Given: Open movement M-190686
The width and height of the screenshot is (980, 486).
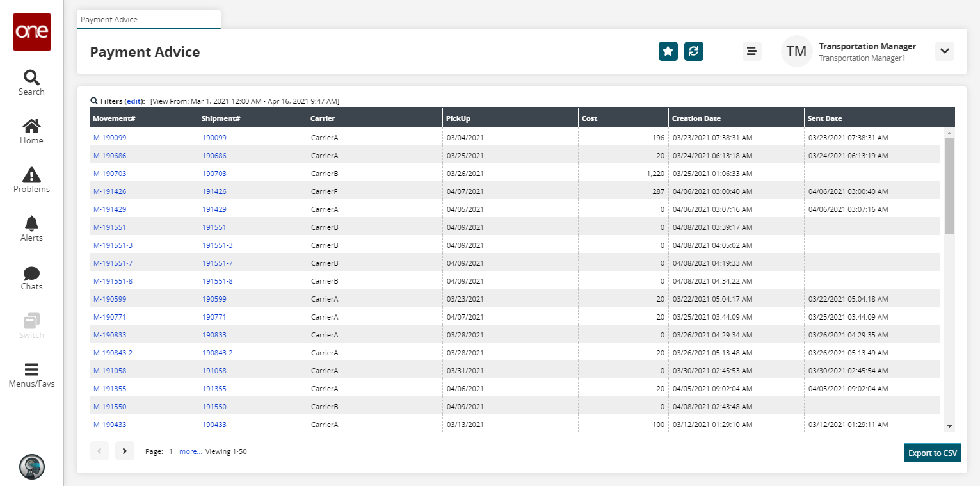Looking at the screenshot, I should [109, 156].
